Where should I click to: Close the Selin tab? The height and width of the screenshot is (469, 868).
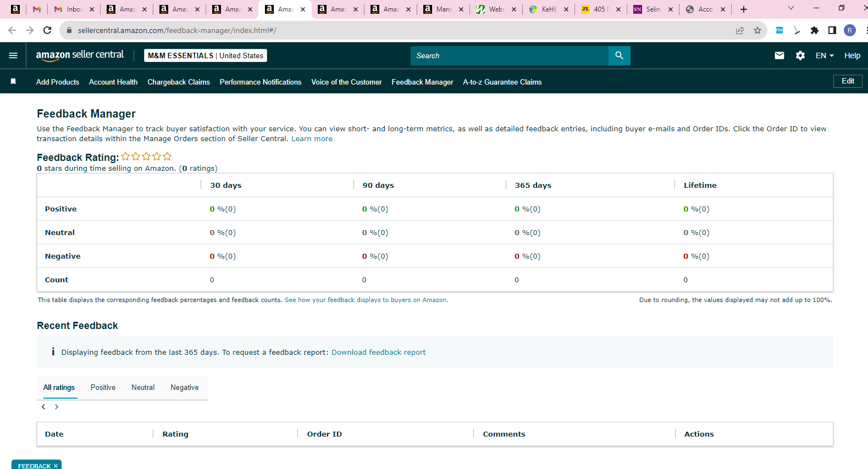(x=671, y=9)
